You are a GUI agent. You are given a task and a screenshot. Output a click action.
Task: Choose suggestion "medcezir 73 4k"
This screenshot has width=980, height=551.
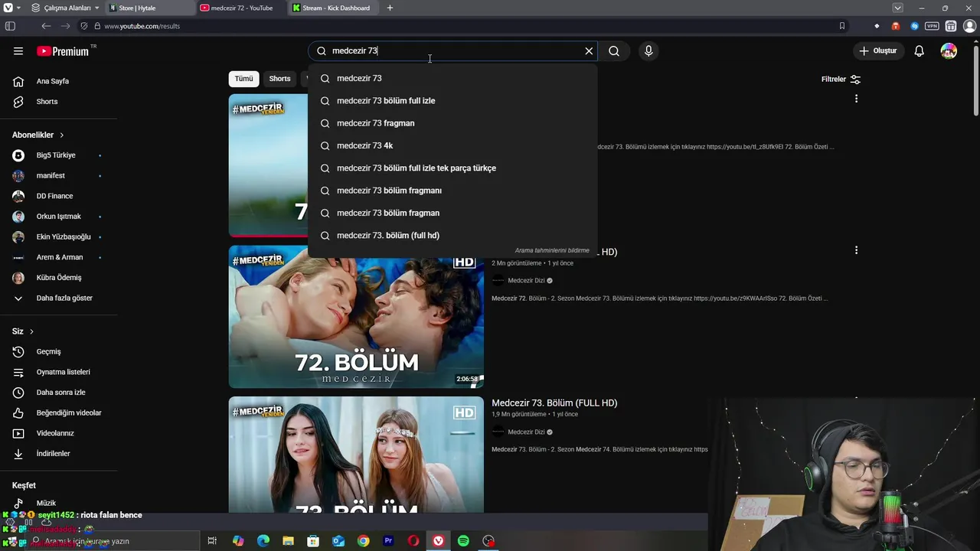(452, 145)
